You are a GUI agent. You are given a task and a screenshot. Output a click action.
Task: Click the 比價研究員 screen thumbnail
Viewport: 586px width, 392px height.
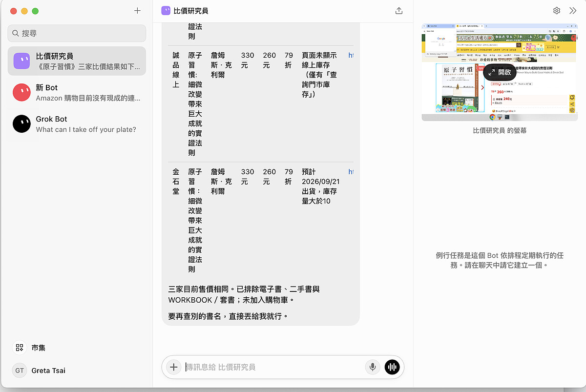coord(500,72)
